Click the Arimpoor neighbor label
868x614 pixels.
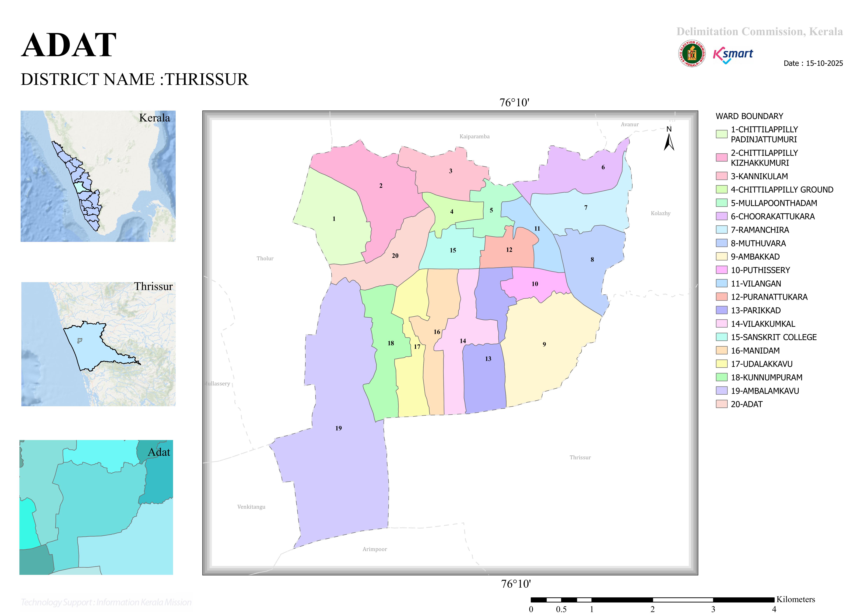[x=375, y=549]
